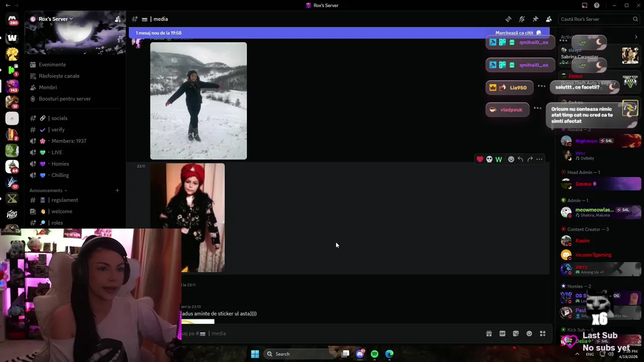644x362 pixels.
Task: Select the verify channel
Action: (x=75, y=130)
